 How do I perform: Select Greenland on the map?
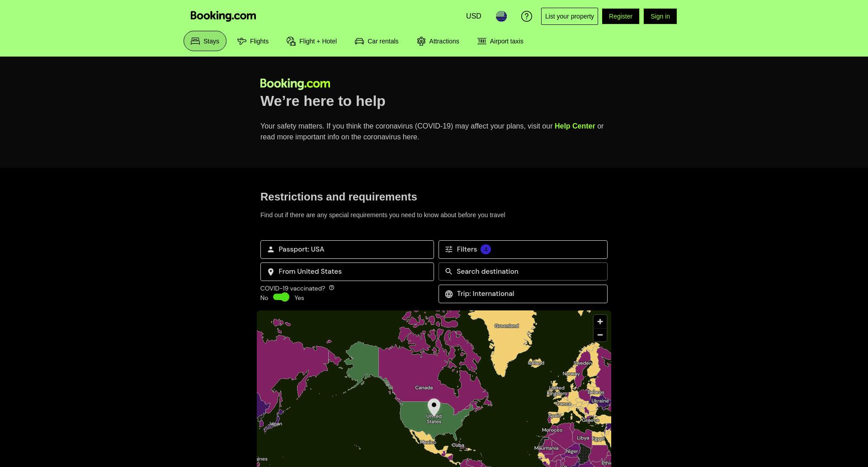point(506,326)
